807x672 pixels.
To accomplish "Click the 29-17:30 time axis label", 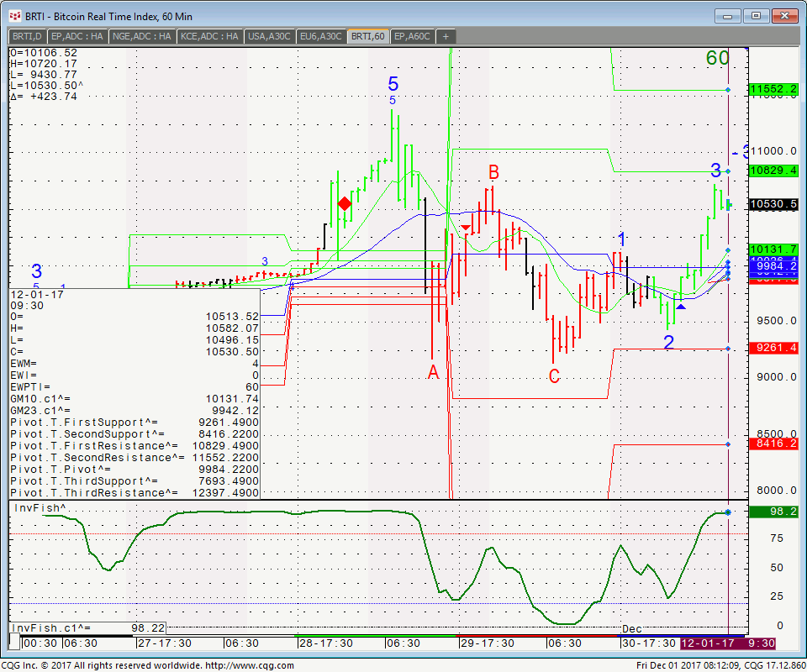I will click(487, 643).
